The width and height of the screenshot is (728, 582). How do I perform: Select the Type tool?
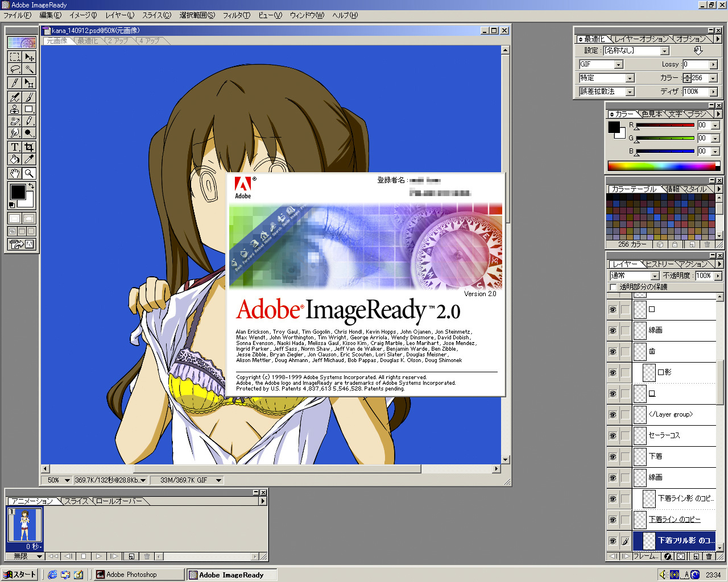coord(15,147)
